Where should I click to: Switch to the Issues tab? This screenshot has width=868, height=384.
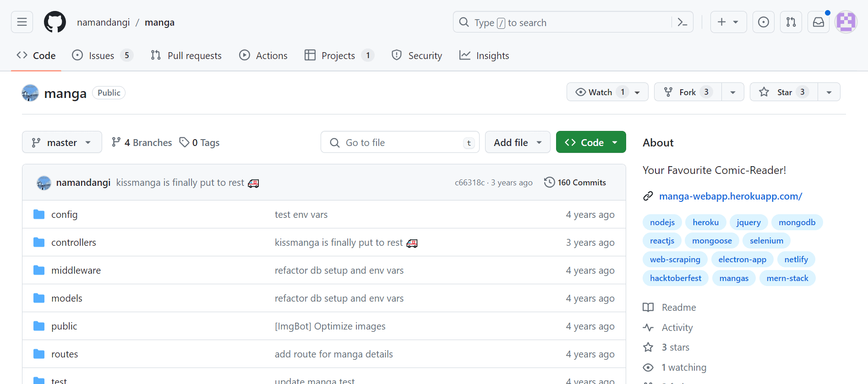(x=101, y=55)
